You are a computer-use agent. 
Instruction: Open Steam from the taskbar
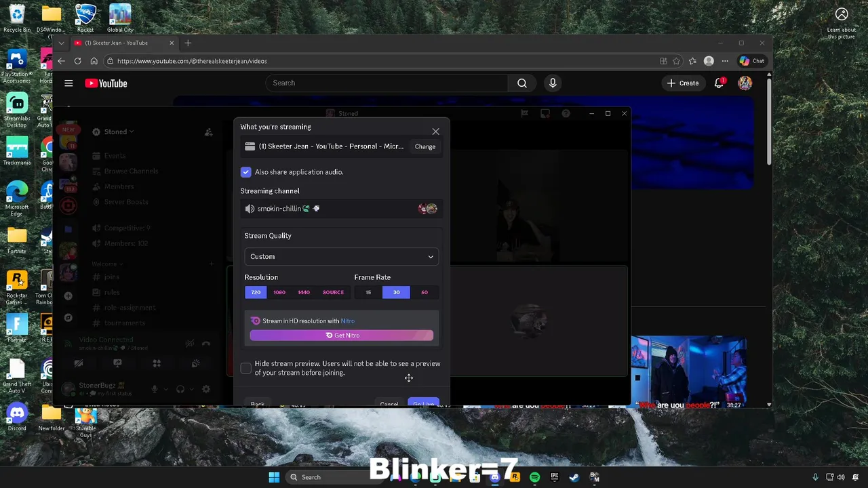click(574, 477)
